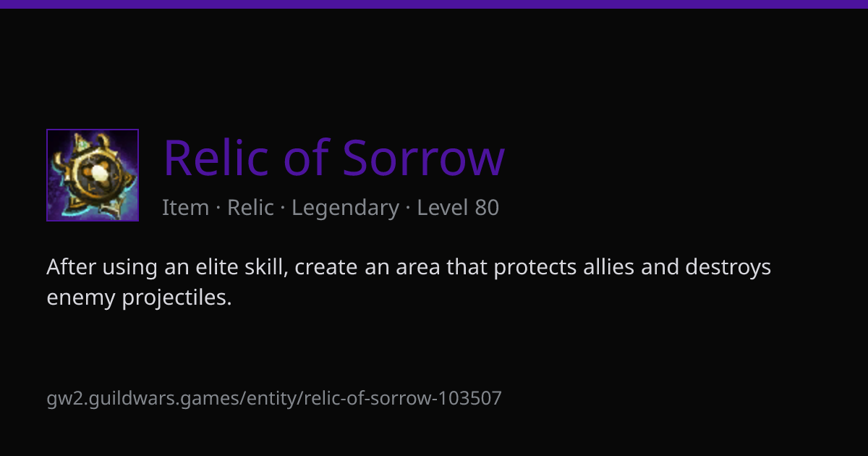The height and width of the screenshot is (456, 868).
Task: Click the enemy projectiles text line
Action: (139, 297)
